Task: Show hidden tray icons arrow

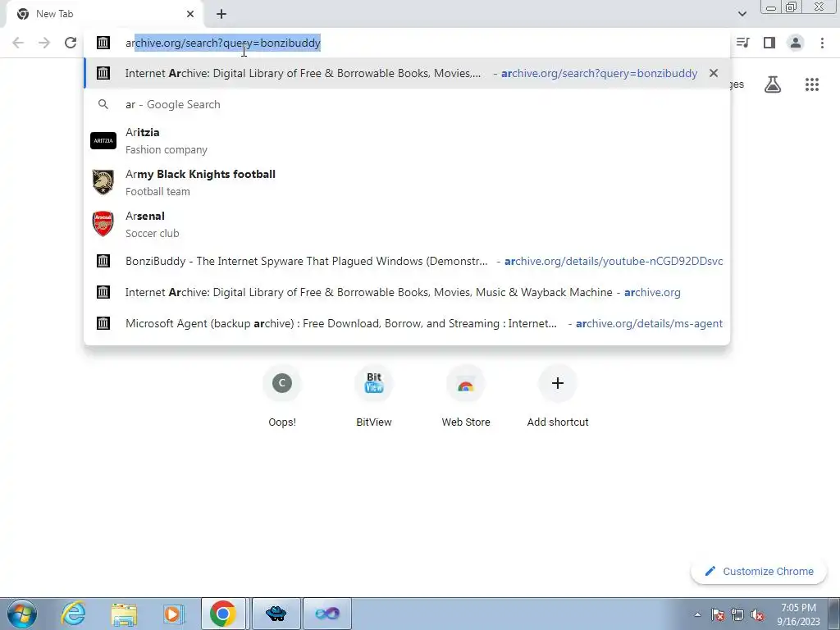Action: coord(697,614)
